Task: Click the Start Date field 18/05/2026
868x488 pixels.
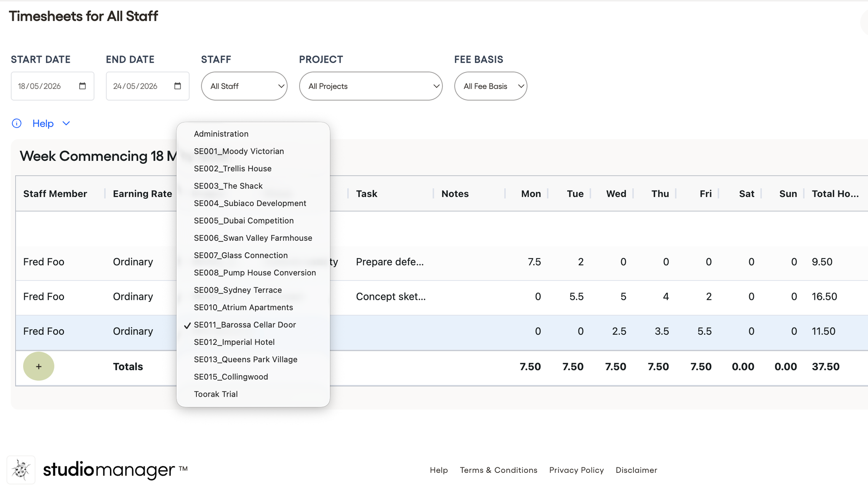Action: click(x=52, y=86)
